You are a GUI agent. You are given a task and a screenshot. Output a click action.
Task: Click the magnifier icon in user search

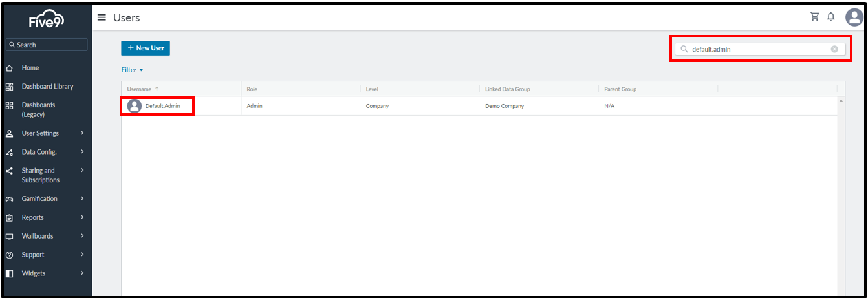[684, 49]
